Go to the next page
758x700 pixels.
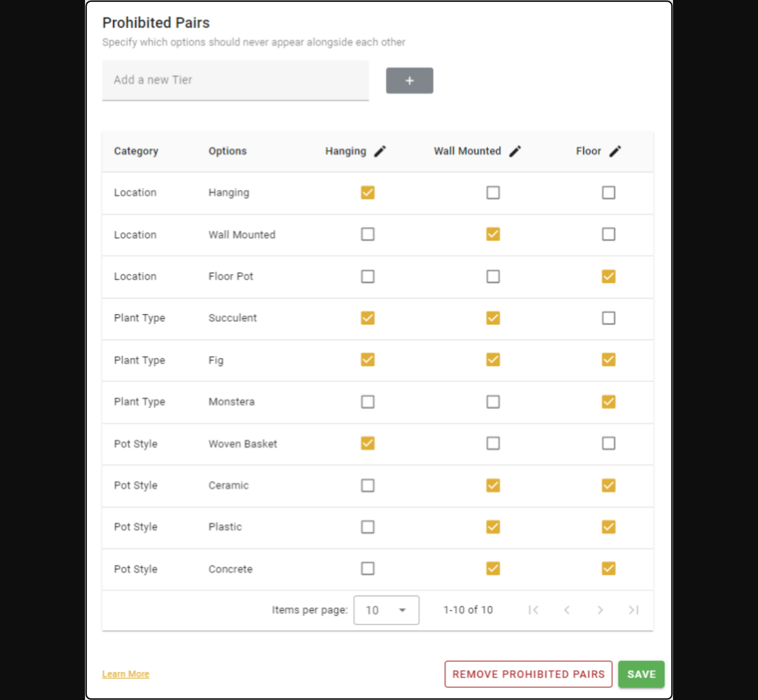coord(600,610)
